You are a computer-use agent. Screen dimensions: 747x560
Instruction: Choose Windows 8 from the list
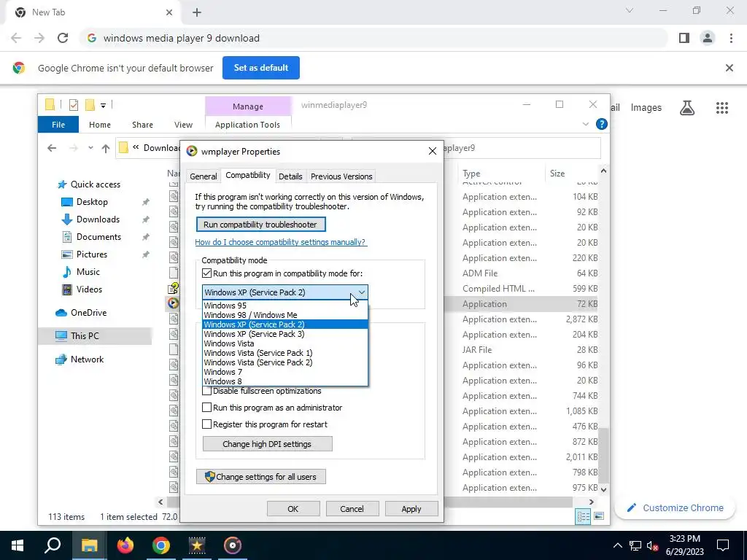[x=285, y=381]
